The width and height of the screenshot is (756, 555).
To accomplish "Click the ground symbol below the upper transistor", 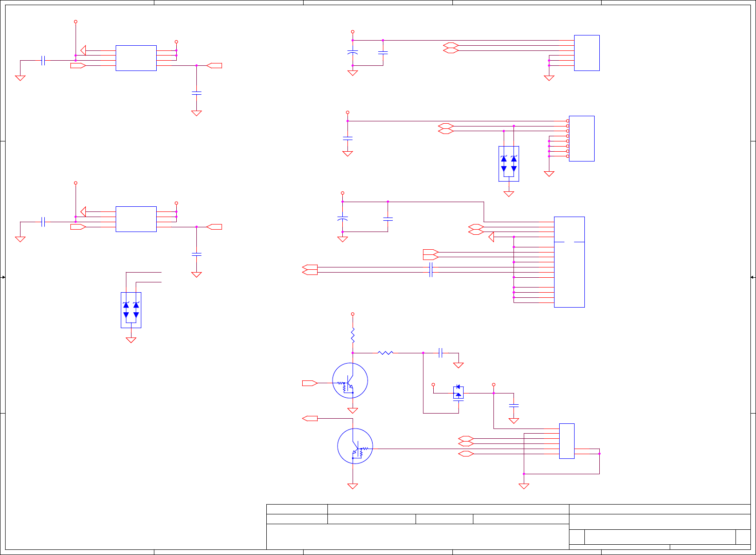I will (x=353, y=410).
